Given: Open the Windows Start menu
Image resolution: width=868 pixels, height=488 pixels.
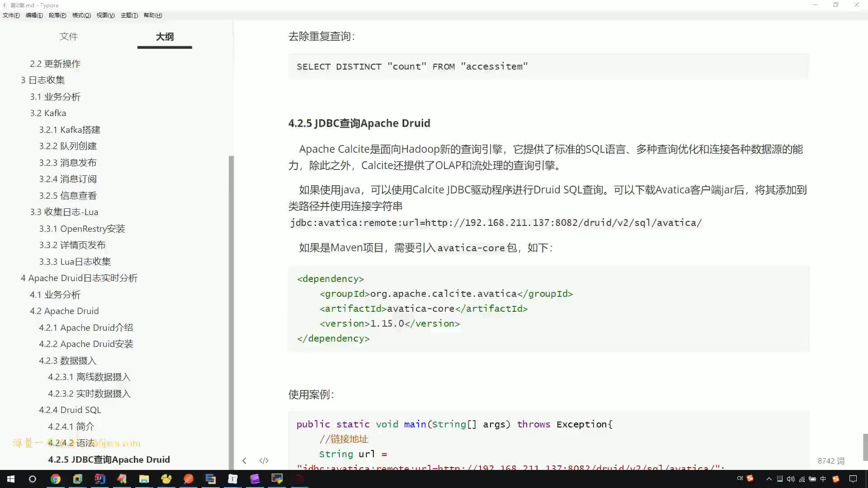Looking at the screenshot, I should [x=11, y=479].
